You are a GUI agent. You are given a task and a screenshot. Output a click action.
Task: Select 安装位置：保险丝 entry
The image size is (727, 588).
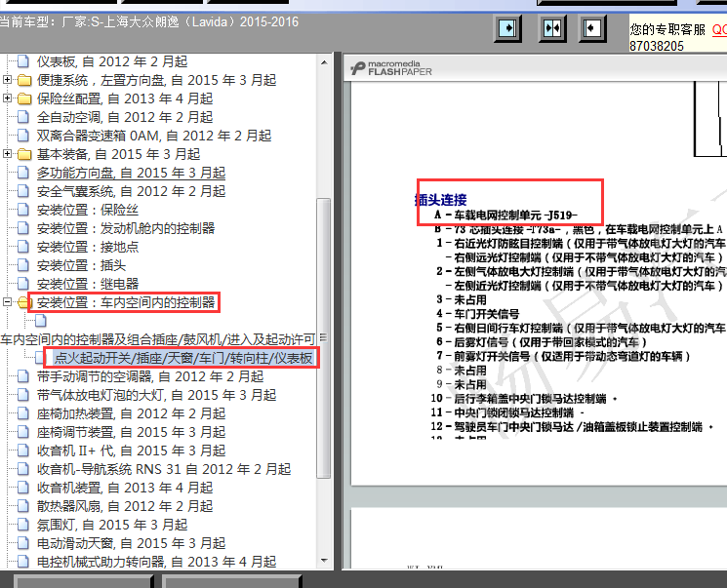[x=88, y=210]
